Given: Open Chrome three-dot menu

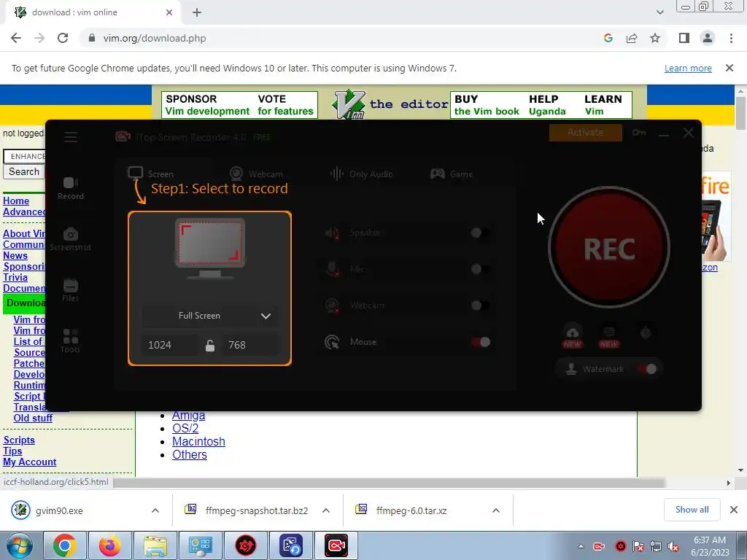Looking at the screenshot, I should [731, 38].
